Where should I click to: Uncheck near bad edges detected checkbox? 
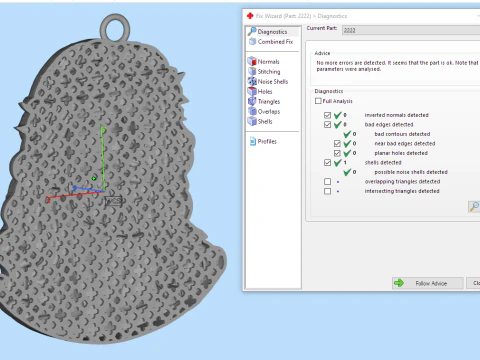pos(337,144)
